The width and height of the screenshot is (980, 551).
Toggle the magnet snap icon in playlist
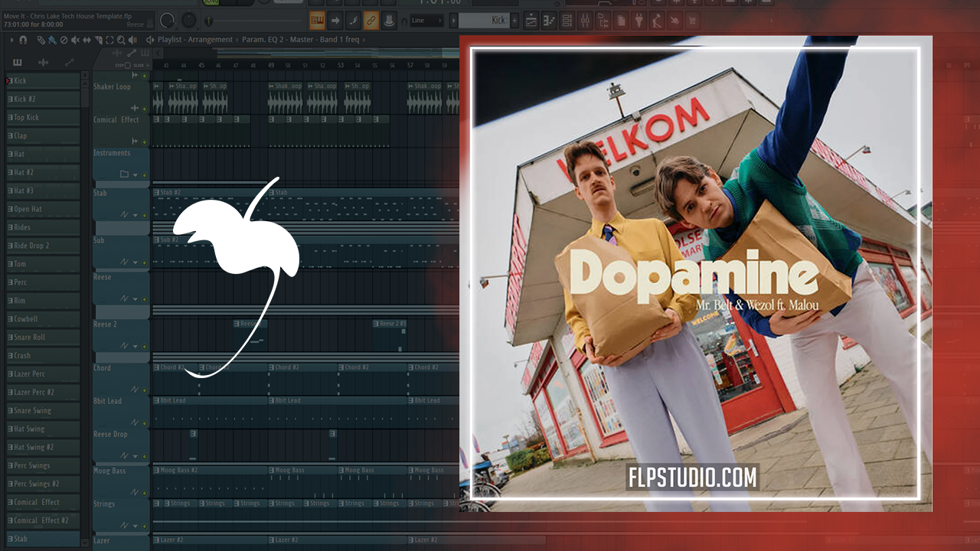click(x=23, y=40)
